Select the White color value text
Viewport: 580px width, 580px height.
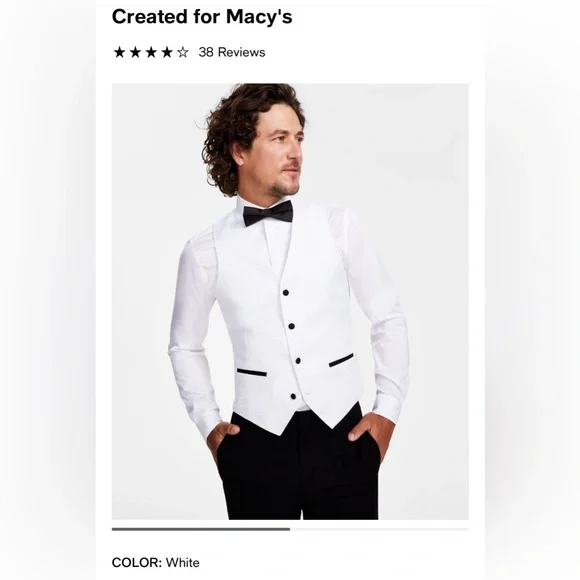click(x=182, y=563)
